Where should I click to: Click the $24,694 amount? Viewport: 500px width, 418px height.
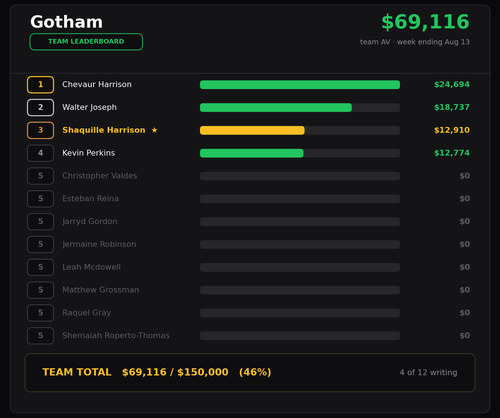(x=452, y=84)
